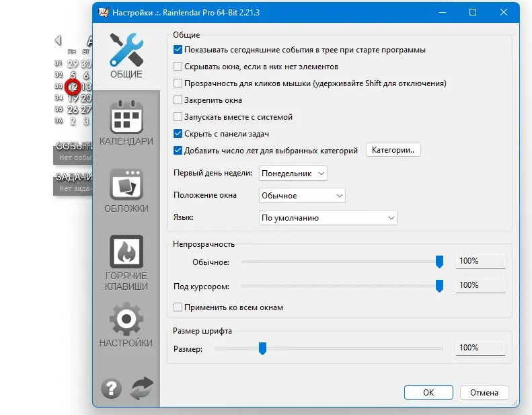532x415 pixels.
Task: Toggle show today's events at program start
Action: (x=178, y=50)
